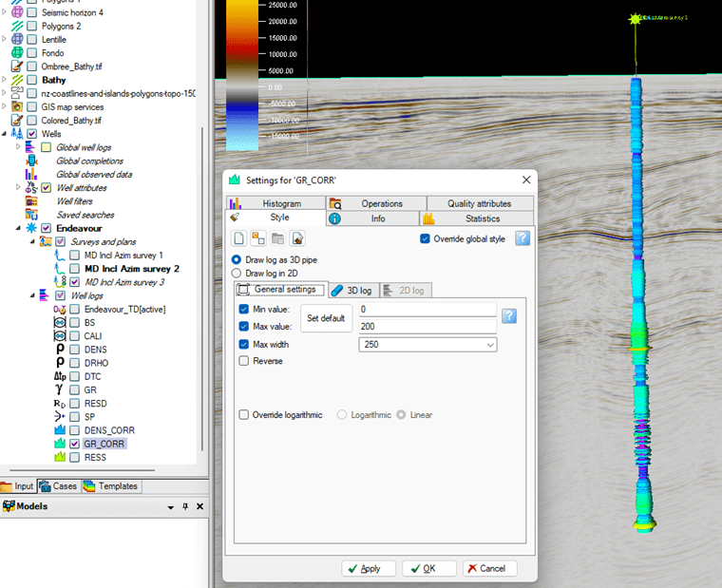Collapse the Well logs tree node
Image resolution: width=722 pixels, height=588 pixels.
coord(31,295)
